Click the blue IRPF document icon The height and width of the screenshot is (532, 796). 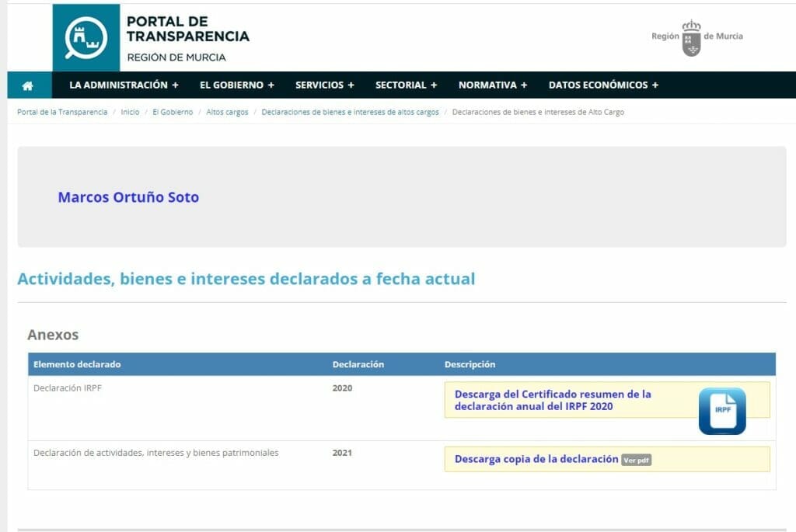[x=724, y=409]
